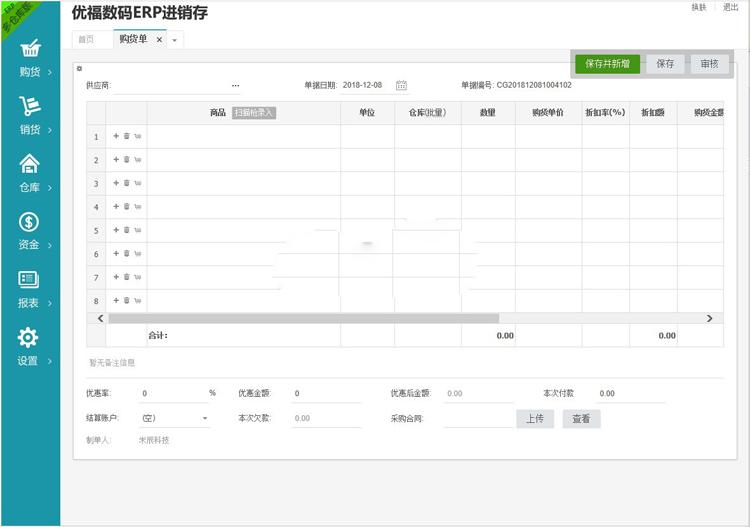Open the tab list dropdown arrow after 购货单
This screenshot has height=527, width=750.
click(x=175, y=40)
